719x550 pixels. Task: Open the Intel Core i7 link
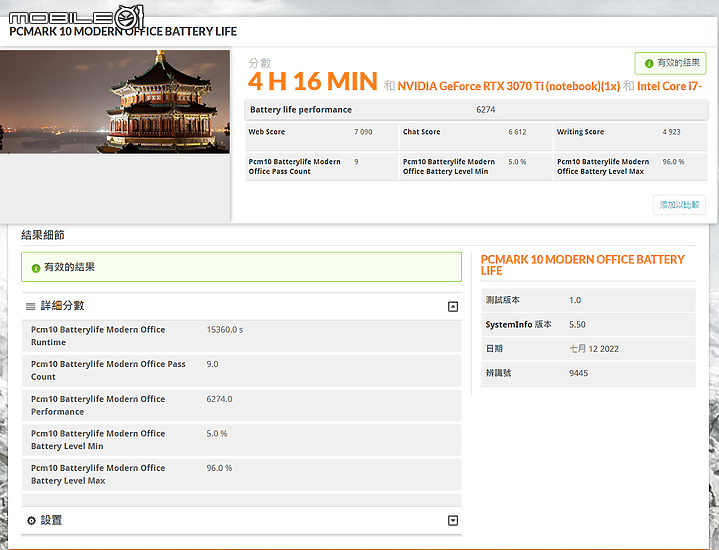[x=669, y=86]
